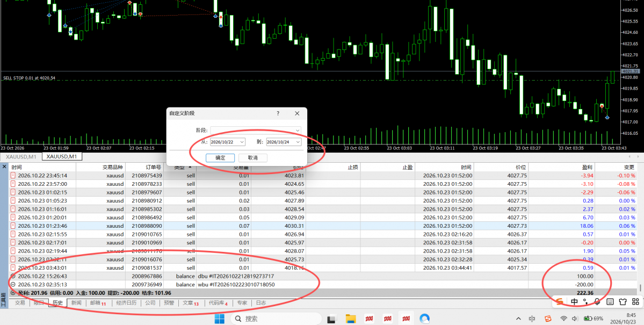Switch to the 交易 tab
The image size is (644, 325).
[x=20, y=303]
